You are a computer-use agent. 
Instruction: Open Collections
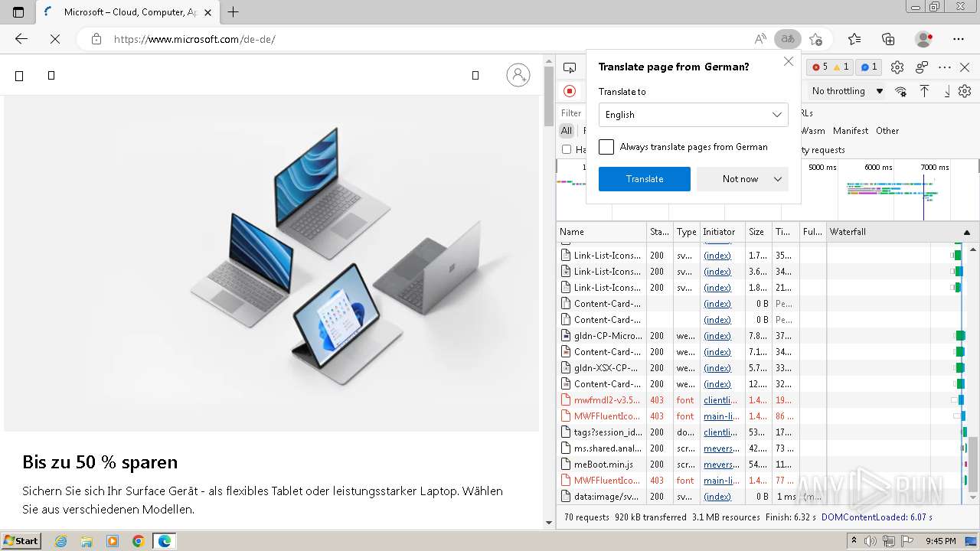pyautogui.click(x=888, y=39)
